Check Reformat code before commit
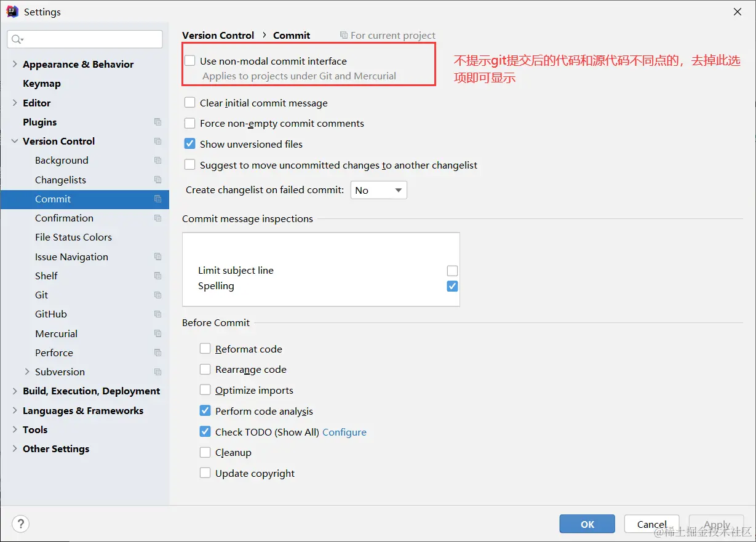756x542 pixels. pyautogui.click(x=205, y=348)
